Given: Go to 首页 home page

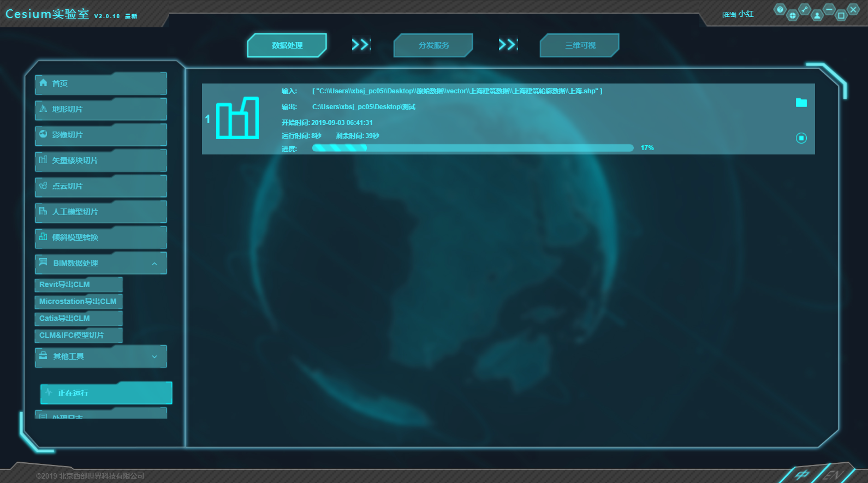Looking at the screenshot, I should pyautogui.click(x=100, y=84).
